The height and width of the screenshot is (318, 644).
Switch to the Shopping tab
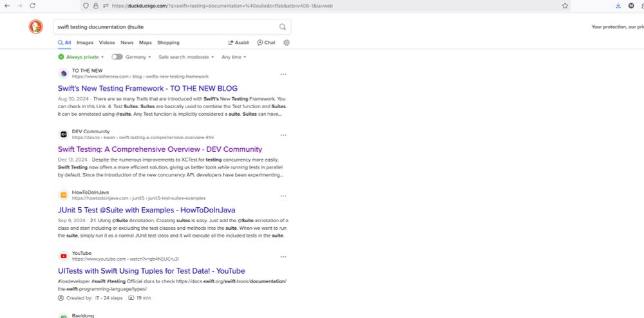tap(168, 42)
